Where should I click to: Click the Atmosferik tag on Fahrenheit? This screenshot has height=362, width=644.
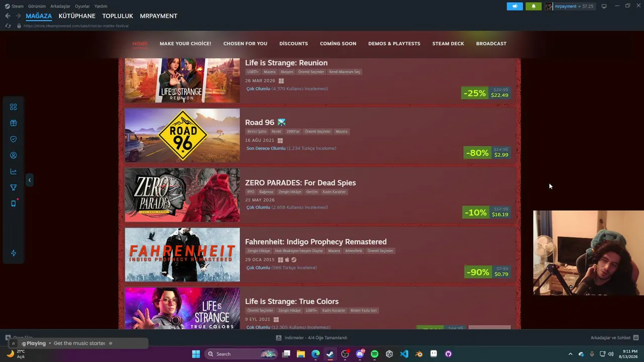pos(354,251)
